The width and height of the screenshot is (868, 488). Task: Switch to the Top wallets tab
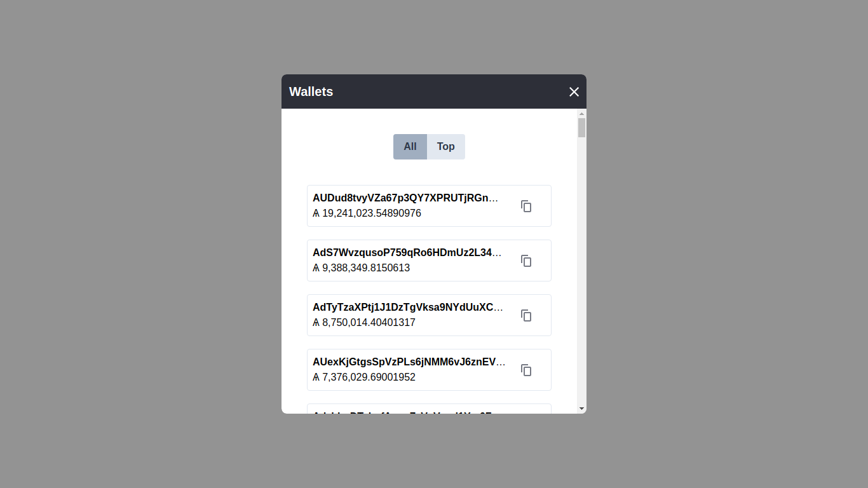(x=446, y=147)
